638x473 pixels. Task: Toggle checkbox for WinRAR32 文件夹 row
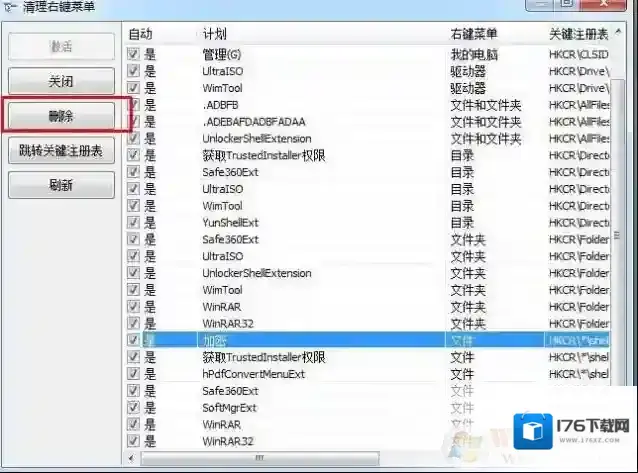pyautogui.click(x=133, y=323)
